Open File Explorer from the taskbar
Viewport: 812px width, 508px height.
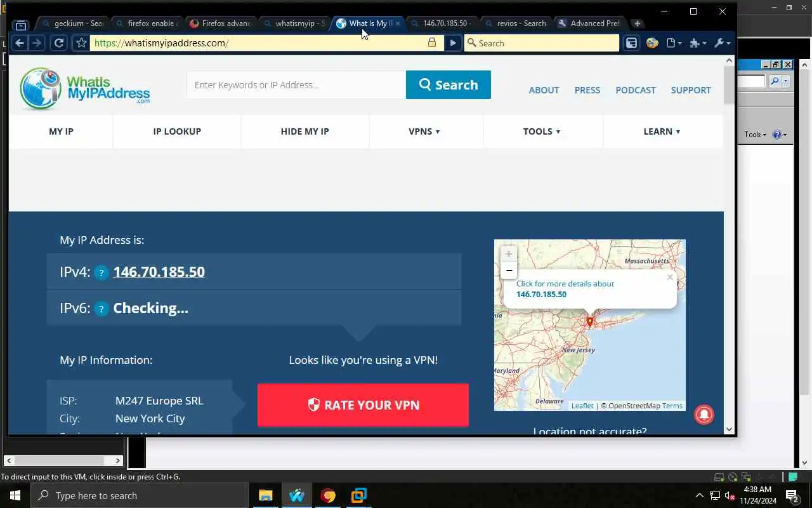click(x=265, y=495)
